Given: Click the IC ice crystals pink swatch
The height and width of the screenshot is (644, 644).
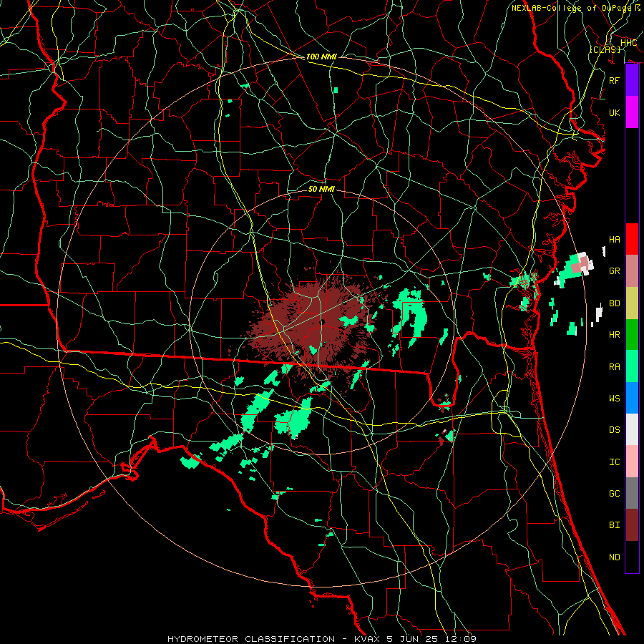Looking at the screenshot, I should (632, 462).
